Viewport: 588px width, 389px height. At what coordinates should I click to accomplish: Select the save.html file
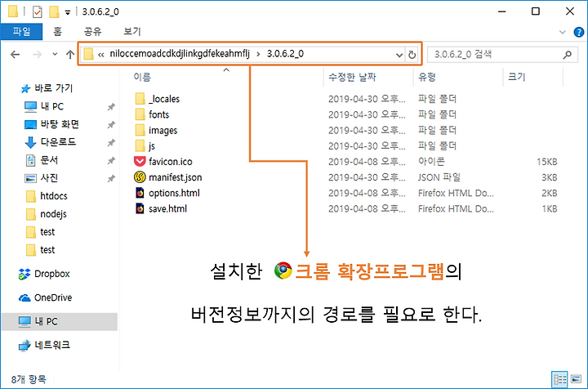point(161,209)
